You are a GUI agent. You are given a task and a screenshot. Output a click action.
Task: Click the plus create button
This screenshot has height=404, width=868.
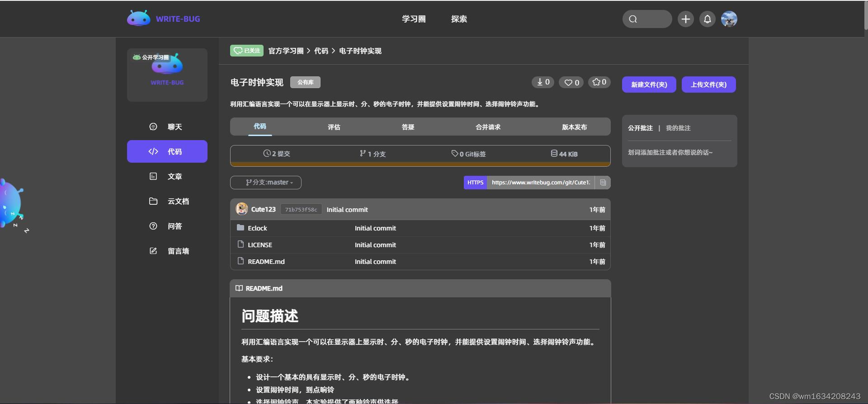click(x=685, y=19)
